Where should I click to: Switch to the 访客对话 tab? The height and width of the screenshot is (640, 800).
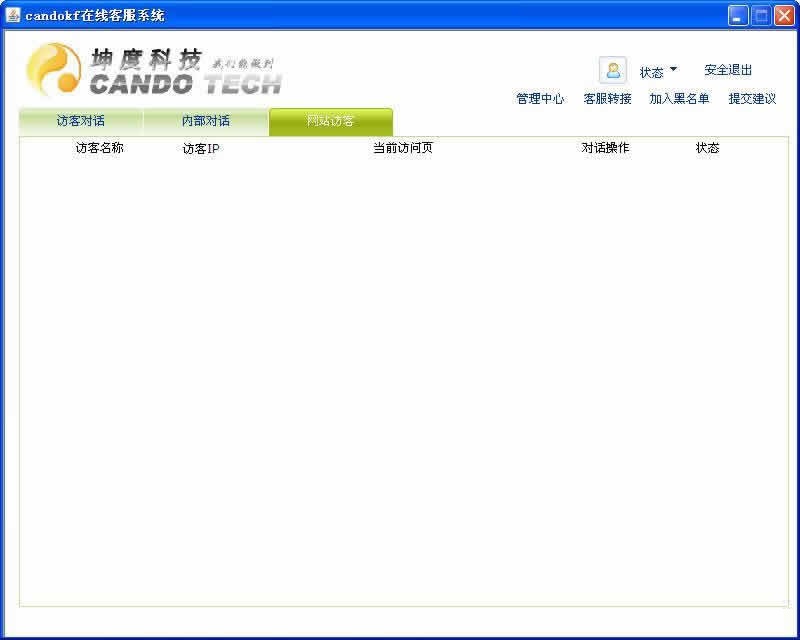tap(81, 121)
